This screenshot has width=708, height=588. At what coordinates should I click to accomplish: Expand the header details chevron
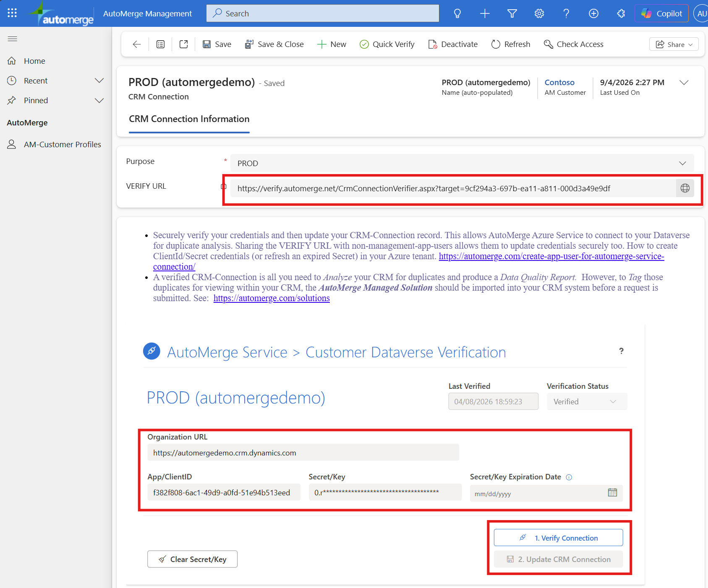pyautogui.click(x=684, y=83)
